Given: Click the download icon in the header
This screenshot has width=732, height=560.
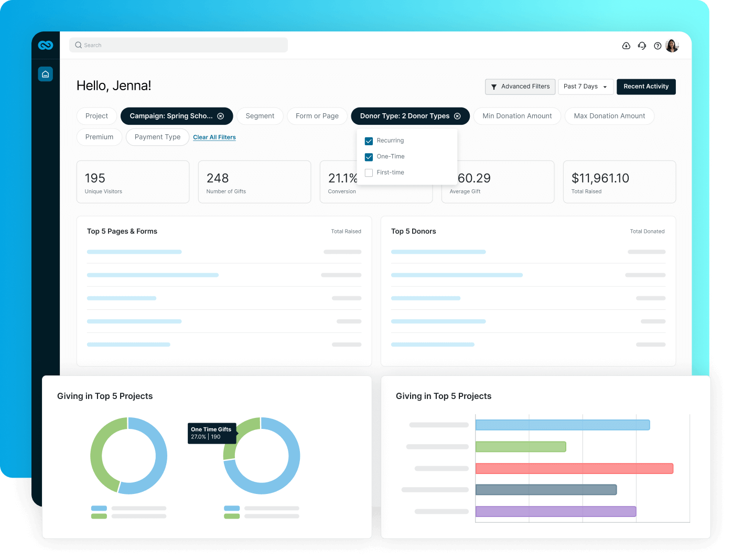Looking at the screenshot, I should [626, 46].
